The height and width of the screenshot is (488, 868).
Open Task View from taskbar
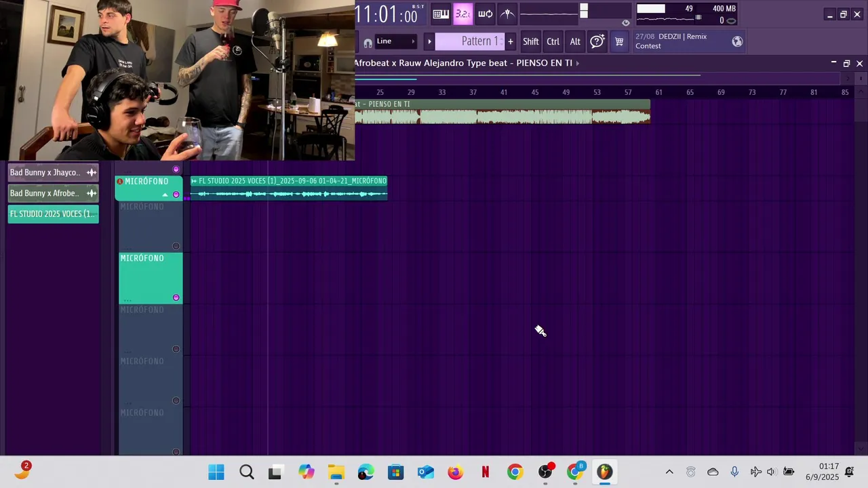[x=275, y=472]
